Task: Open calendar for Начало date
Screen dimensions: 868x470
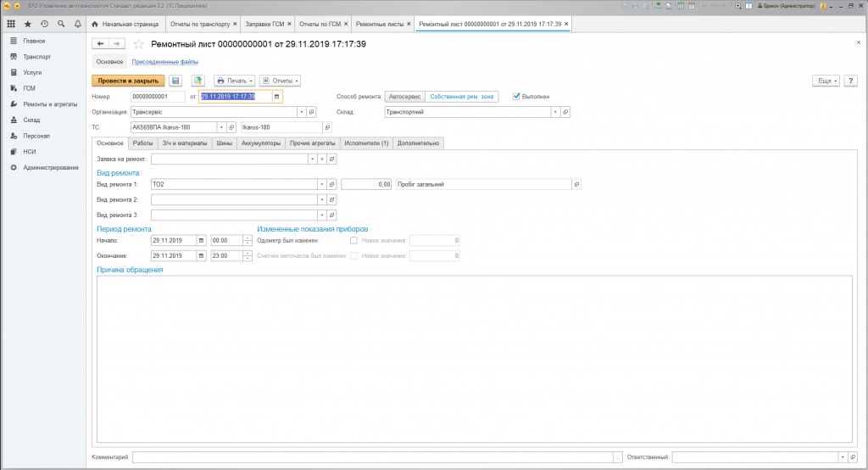Action: (x=201, y=241)
